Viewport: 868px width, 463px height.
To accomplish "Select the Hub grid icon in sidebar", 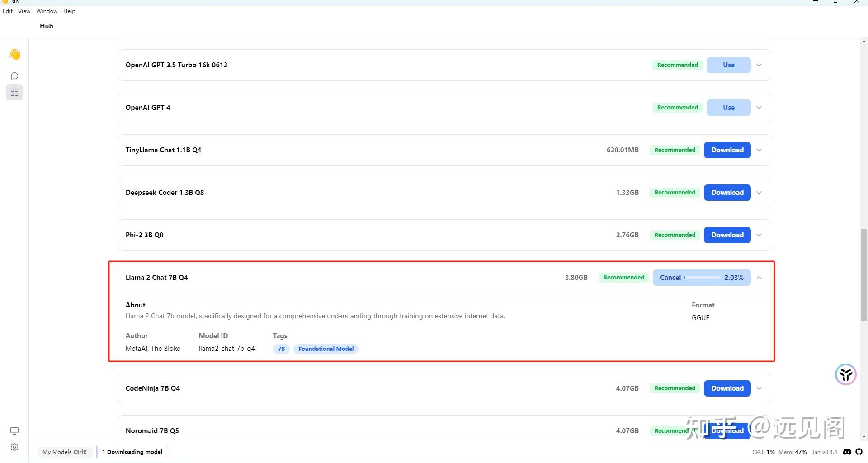I will point(14,92).
